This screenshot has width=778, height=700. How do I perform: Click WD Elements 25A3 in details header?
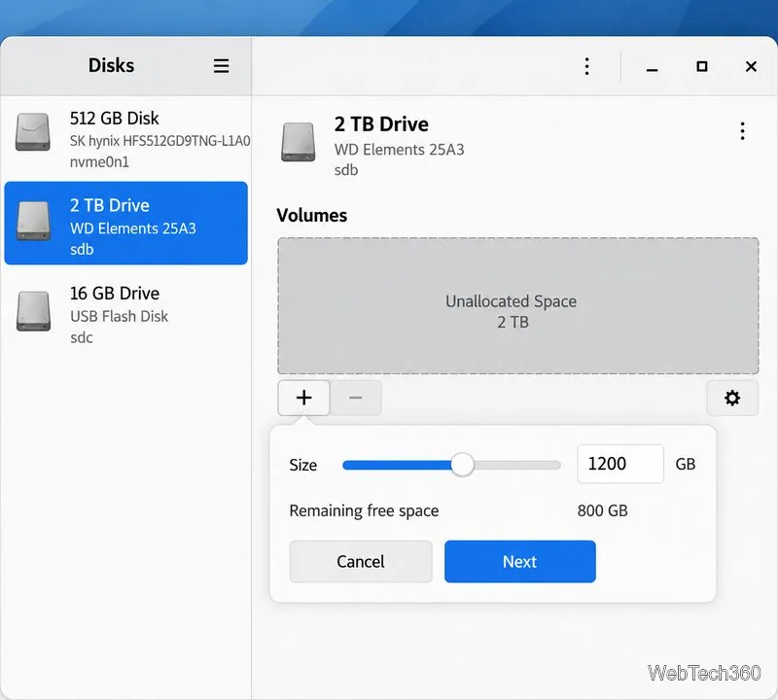pos(399,150)
